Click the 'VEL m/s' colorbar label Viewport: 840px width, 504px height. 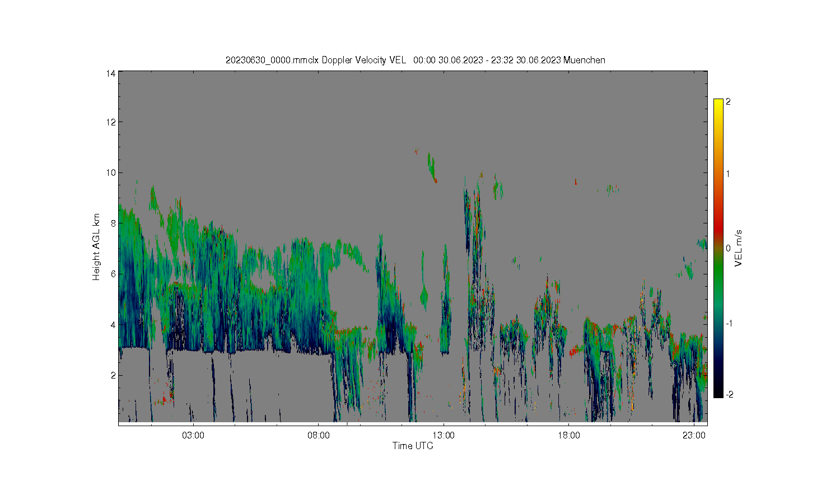tap(739, 248)
